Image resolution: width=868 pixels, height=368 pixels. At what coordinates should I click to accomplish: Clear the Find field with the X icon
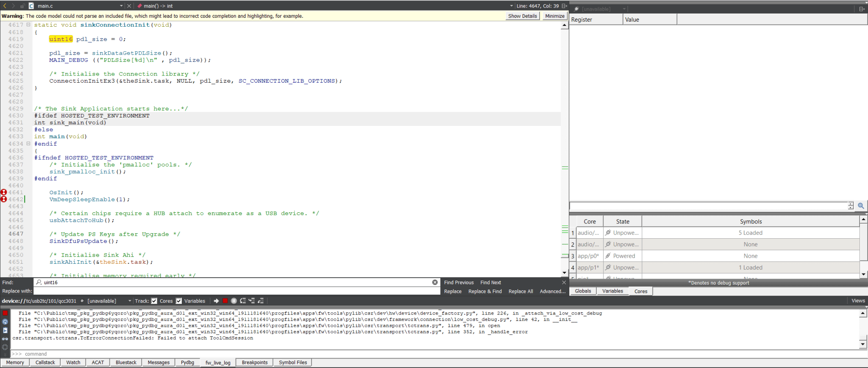tap(435, 282)
